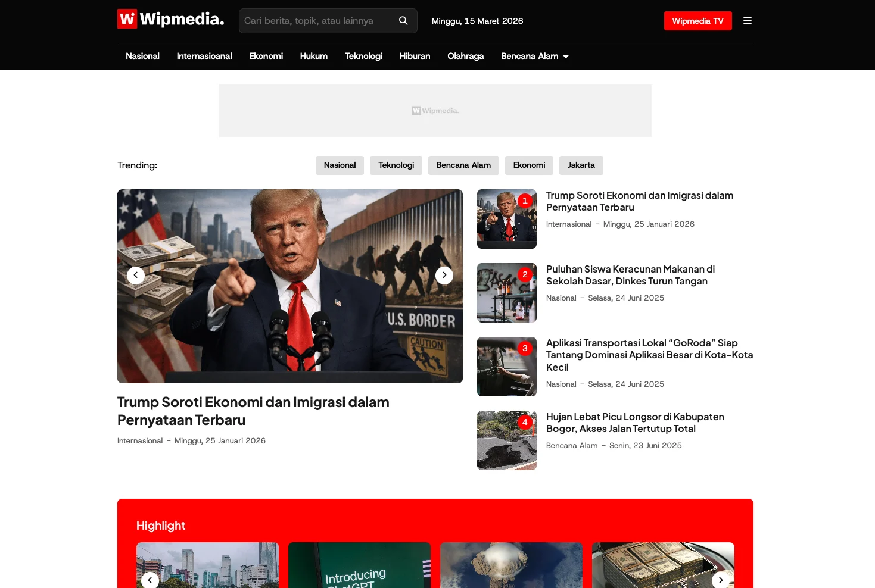Screen dimensions: 875x588
Task: Open the Teknologi menu item
Action: point(363,56)
